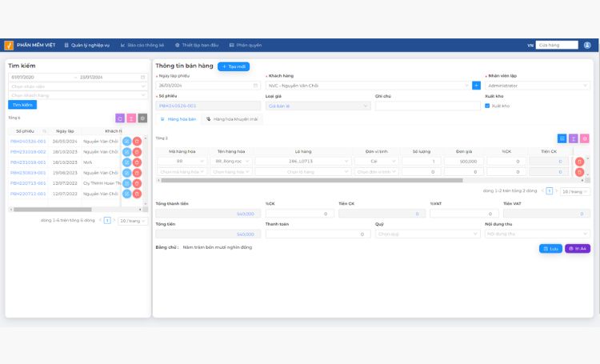The width and height of the screenshot is (600, 364).
Task: Click the blue grid icon above goods table
Action: 562,138
